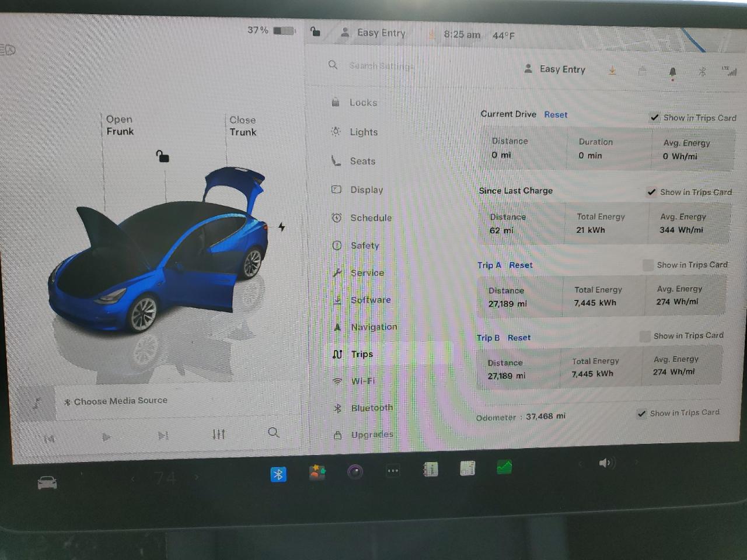Tap the garage/HomeLink icon beside bell

642,71
